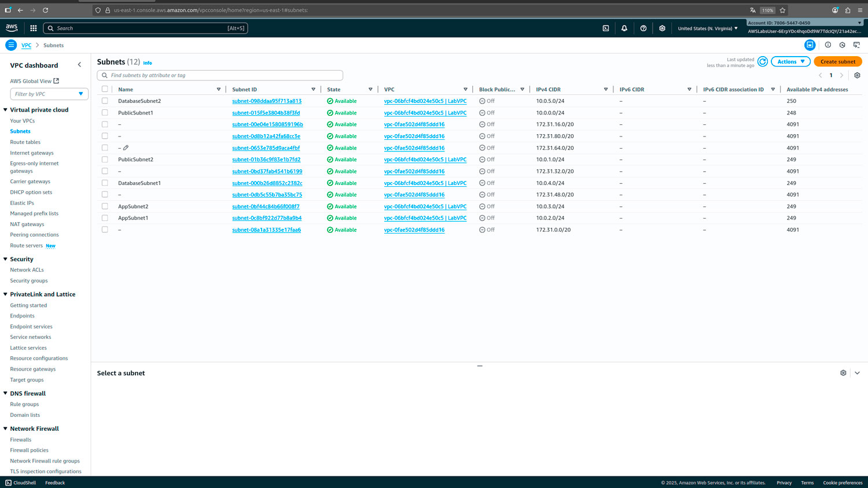
Task: Tick the checkbox for PublicSubnet1
Action: click(x=105, y=113)
